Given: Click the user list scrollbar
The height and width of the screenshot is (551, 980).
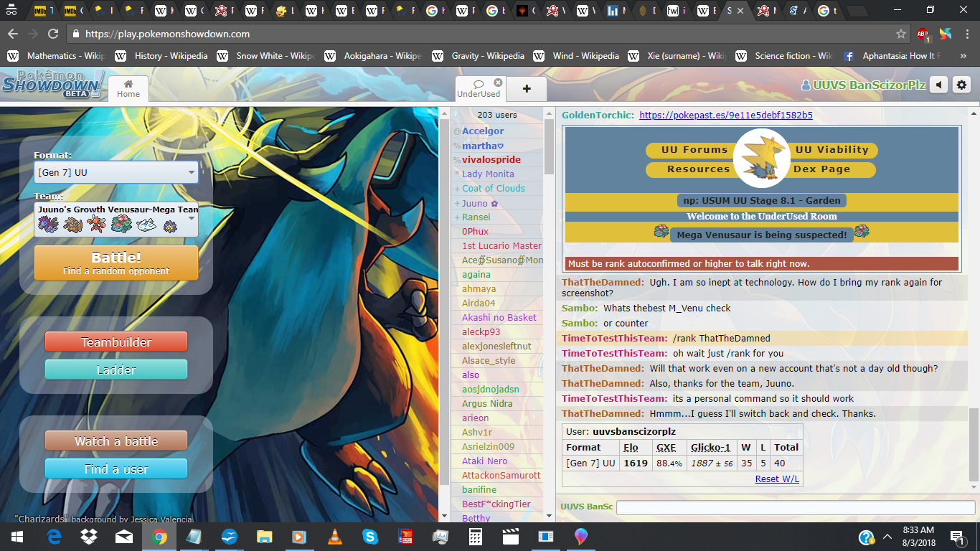Looking at the screenshot, I should (x=549, y=147).
